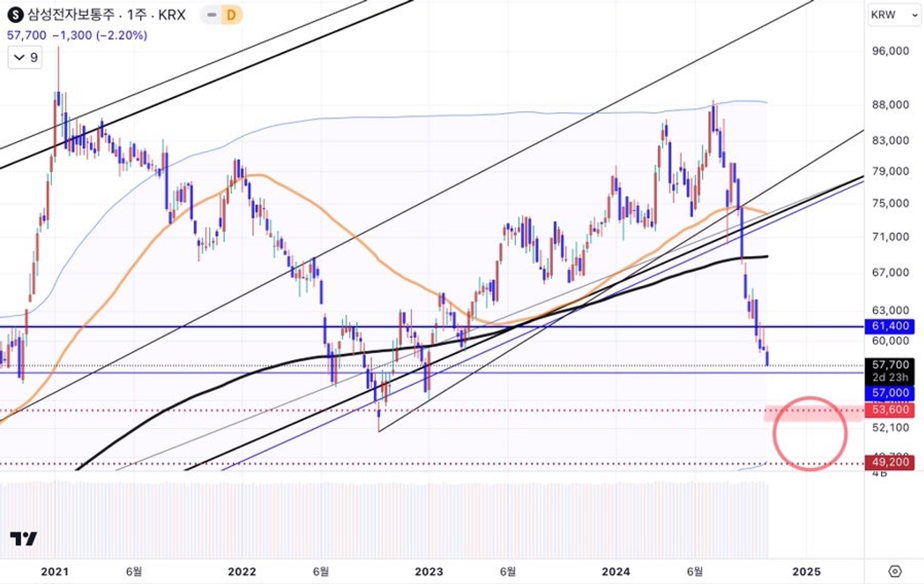Click the Samsung symbol logo icon

pos(15,15)
